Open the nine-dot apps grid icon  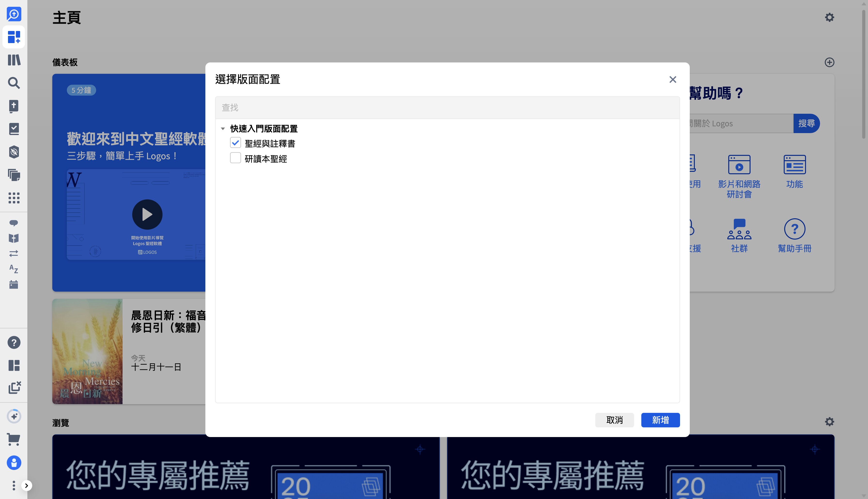(x=14, y=198)
